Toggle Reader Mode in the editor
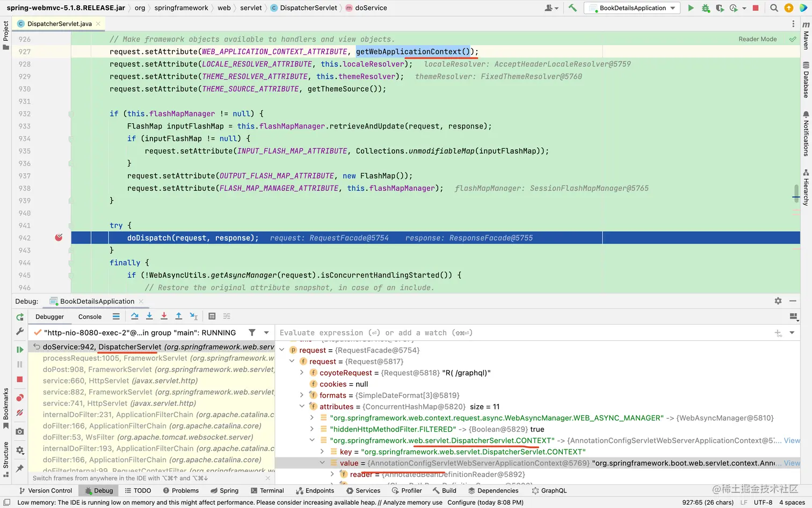 [x=757, y=39]
